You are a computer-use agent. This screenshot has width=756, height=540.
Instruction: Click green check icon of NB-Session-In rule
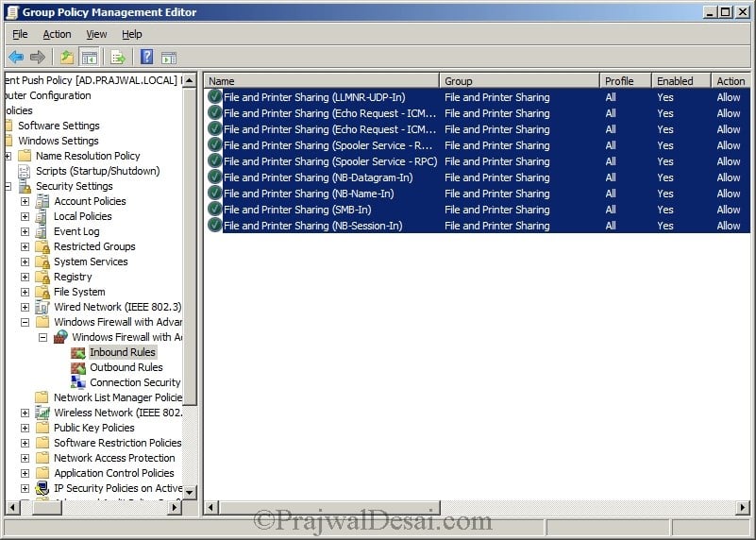(x=214, y=226)
